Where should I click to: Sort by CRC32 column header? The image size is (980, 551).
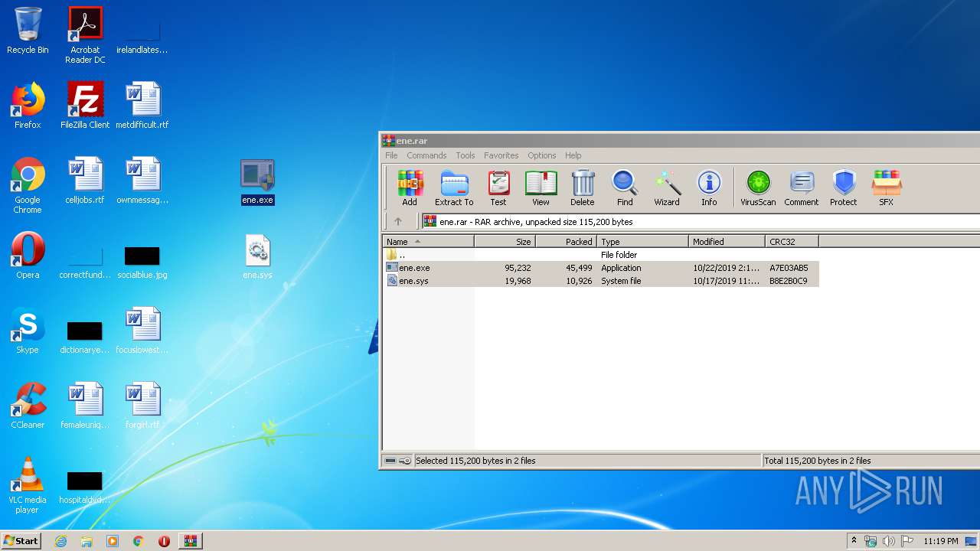[x=792, y=242]
